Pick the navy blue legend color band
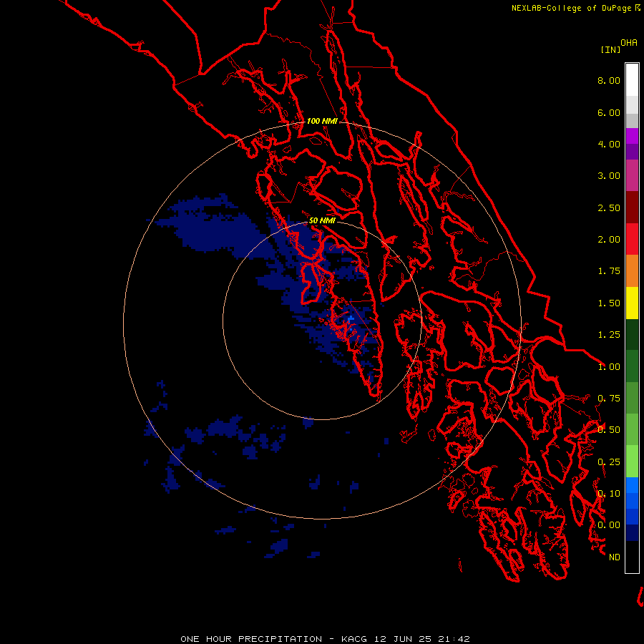The image size is (644, 644). (632, 532)
